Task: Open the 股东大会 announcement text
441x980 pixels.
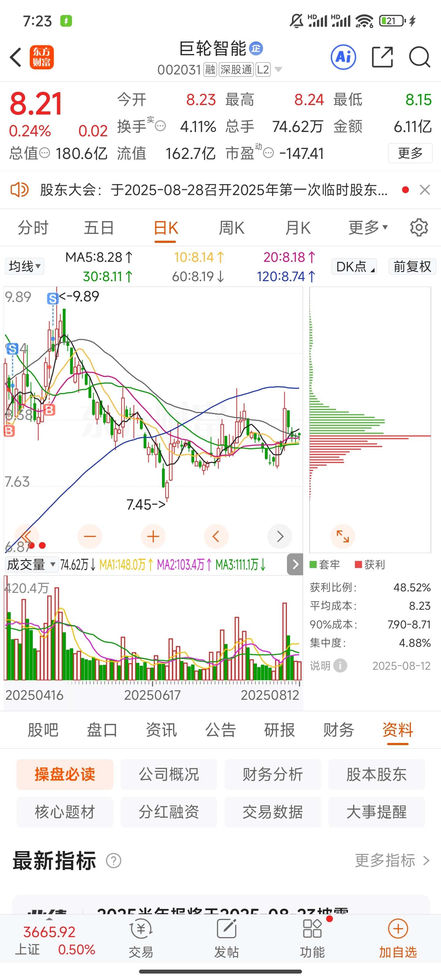Action: click(x=214, y=190)
